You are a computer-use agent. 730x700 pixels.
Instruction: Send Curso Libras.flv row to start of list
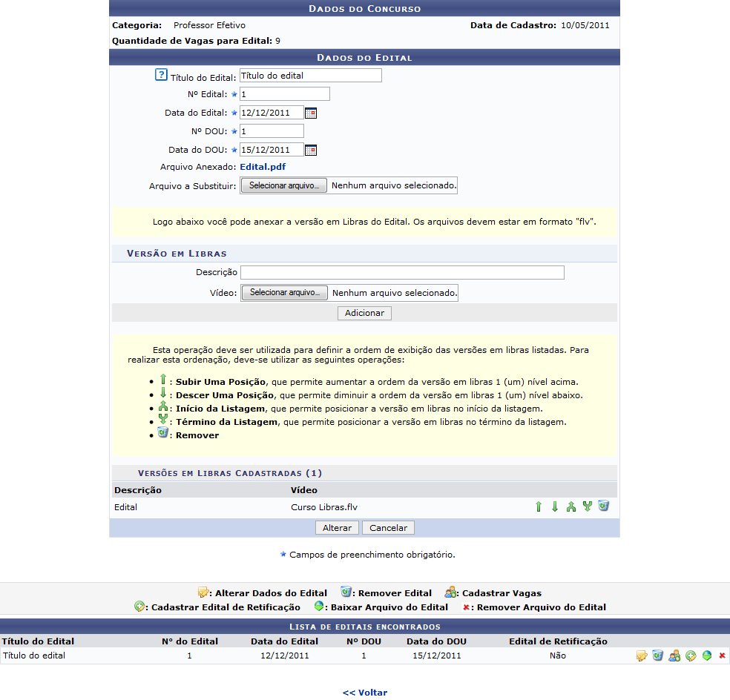pos(570,507)
